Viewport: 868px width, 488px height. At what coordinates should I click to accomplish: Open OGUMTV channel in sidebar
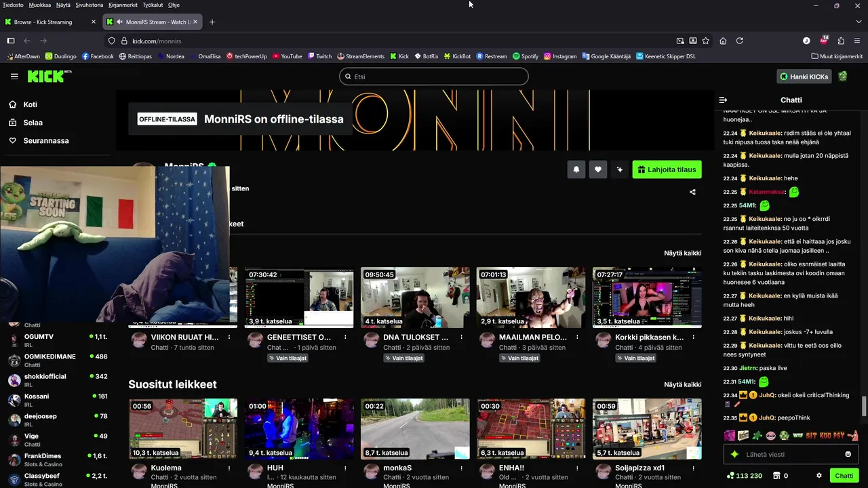click(x=58, y=340)
